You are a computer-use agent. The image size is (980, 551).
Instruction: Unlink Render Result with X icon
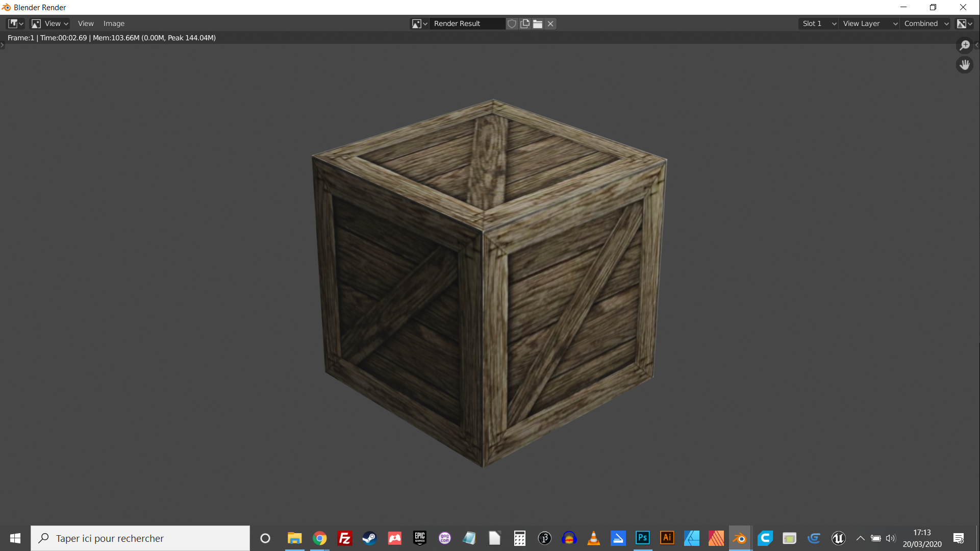pos(550,23)
